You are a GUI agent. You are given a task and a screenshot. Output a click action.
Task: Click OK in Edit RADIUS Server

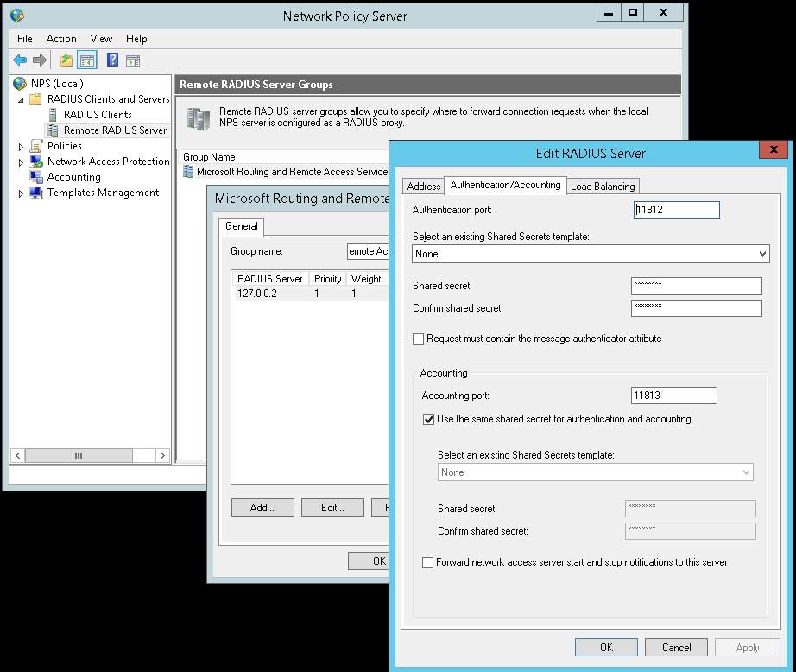pos(606,648)
